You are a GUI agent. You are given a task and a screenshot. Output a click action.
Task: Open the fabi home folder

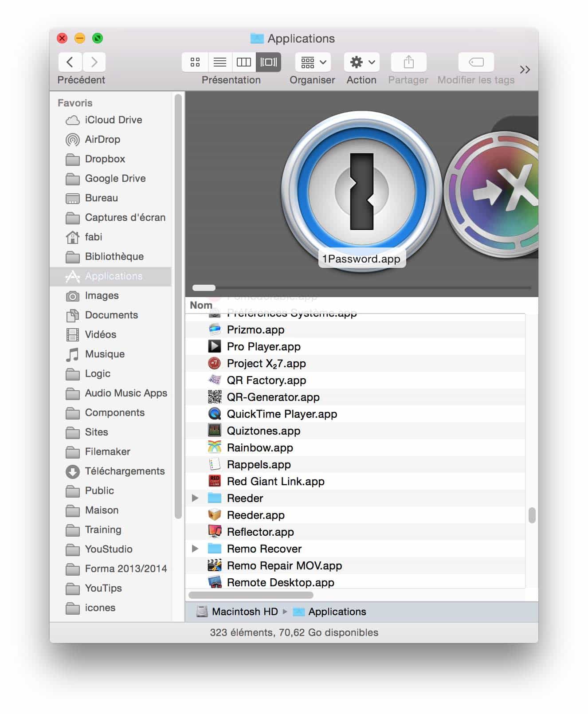click(x=111, y=237)
